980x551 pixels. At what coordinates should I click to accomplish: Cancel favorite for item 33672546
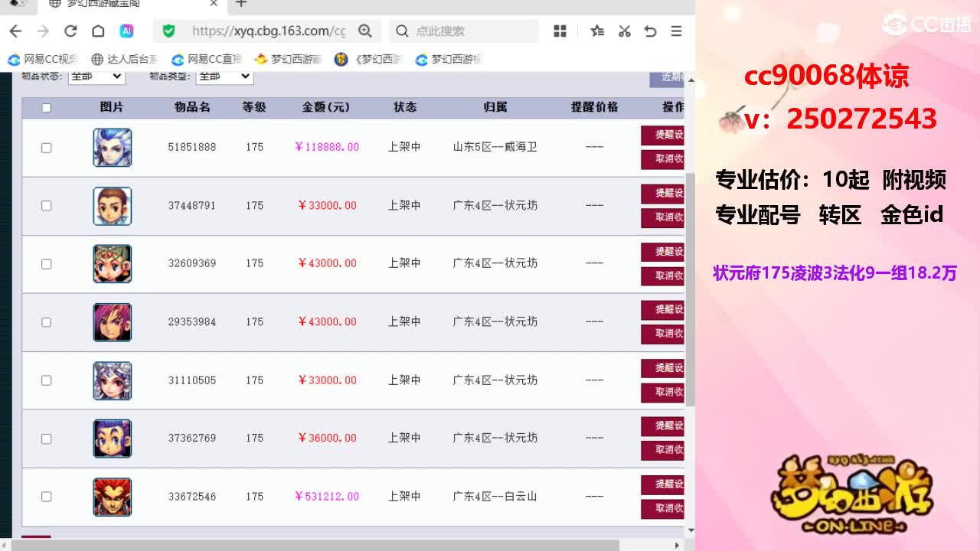pyautogui.click(x=662, y=508)
